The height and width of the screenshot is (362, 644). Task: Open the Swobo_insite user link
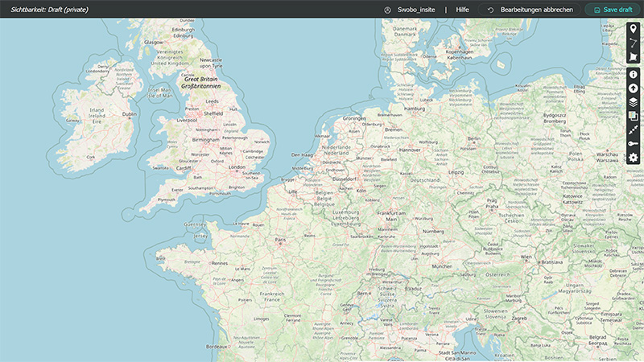[416, 10]
